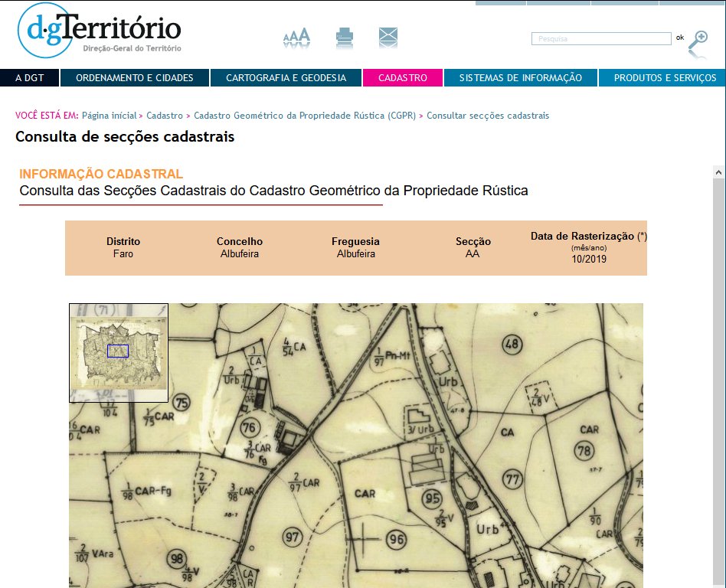
Task: Click the font size AAA icon
Action: [296, 36]
